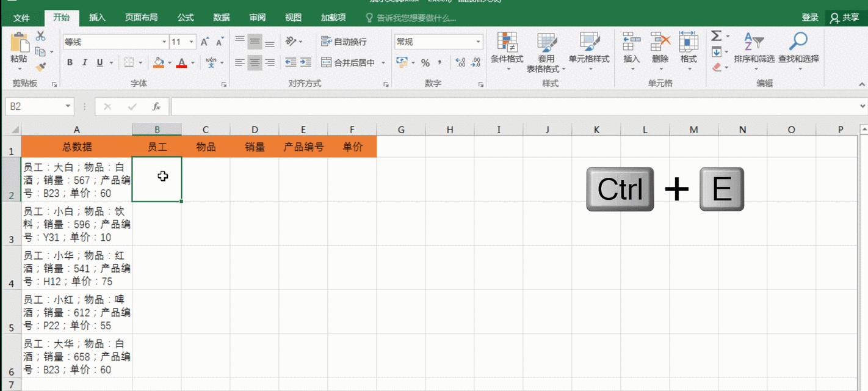Open the Name Box dropdown arrow
The width and height of the screenshot is (868, 391).
click(68, 106)
